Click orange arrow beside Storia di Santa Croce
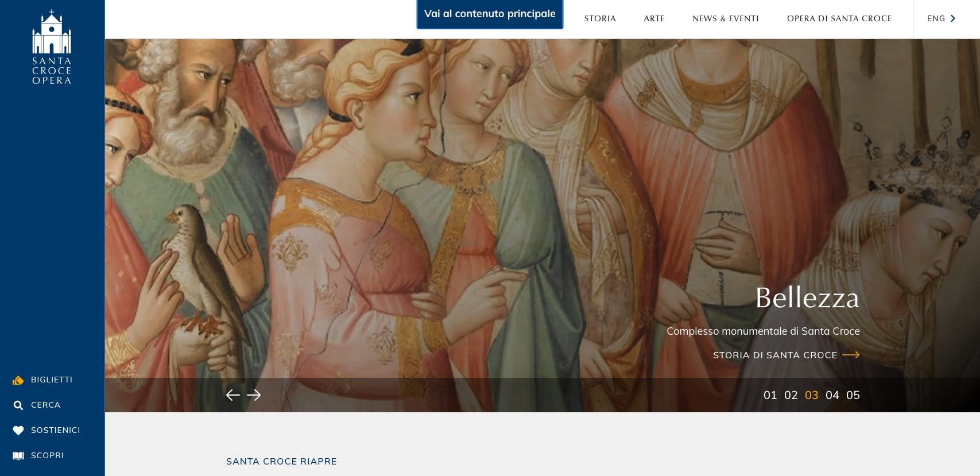The height and width of the screenshot is (476, 980). (x=851, y=355)
